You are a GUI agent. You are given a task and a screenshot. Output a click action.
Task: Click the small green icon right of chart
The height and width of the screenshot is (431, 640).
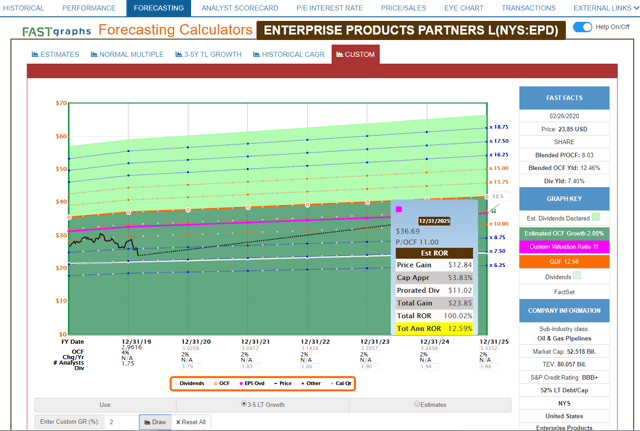tap(493, 211)
